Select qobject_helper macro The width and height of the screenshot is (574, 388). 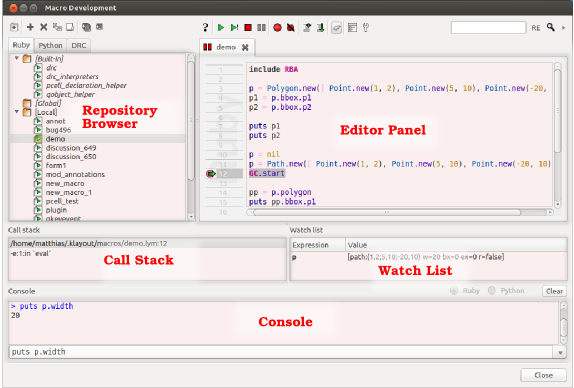(x=70, y=94)
